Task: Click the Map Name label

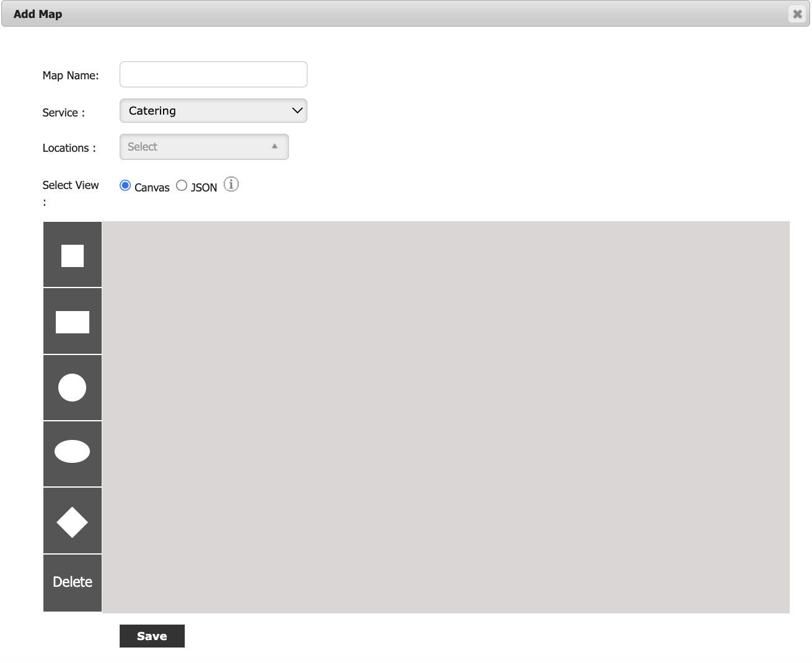Action: point(71,76)
